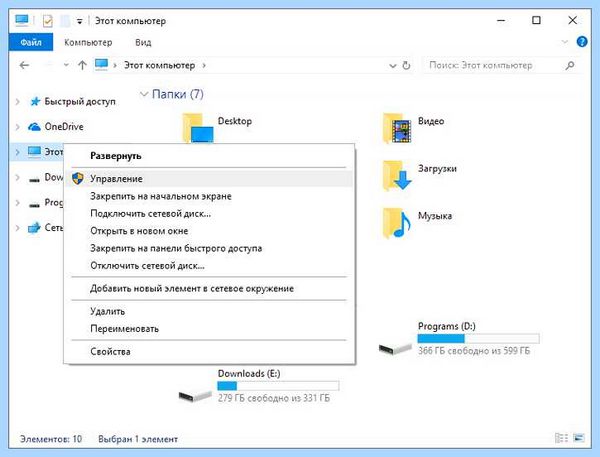Click Этот компьютер in the address bar
The width and height of the screenshot is (600, 457).
160,65
